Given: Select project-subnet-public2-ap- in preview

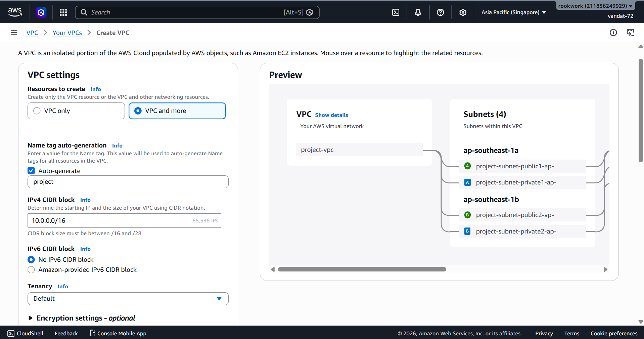Looking at the screenshot, I should coord(522,215).
